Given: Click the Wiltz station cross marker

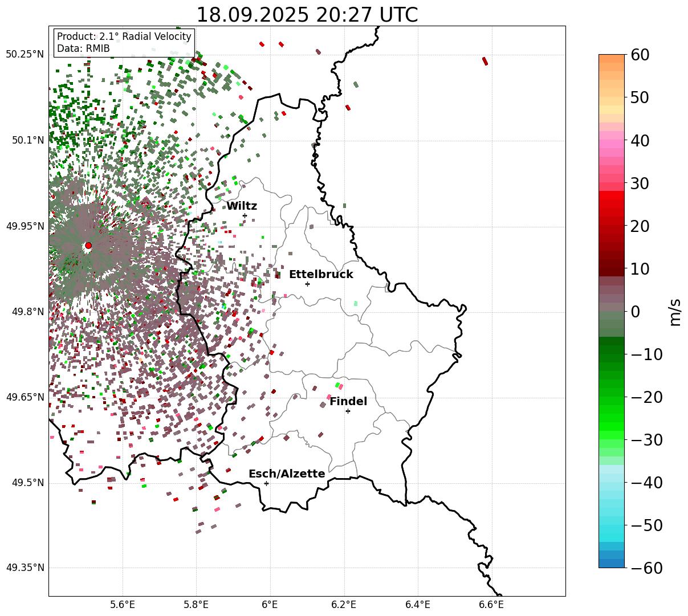Looking at the screenshot, I should click(x=245, y=215).
